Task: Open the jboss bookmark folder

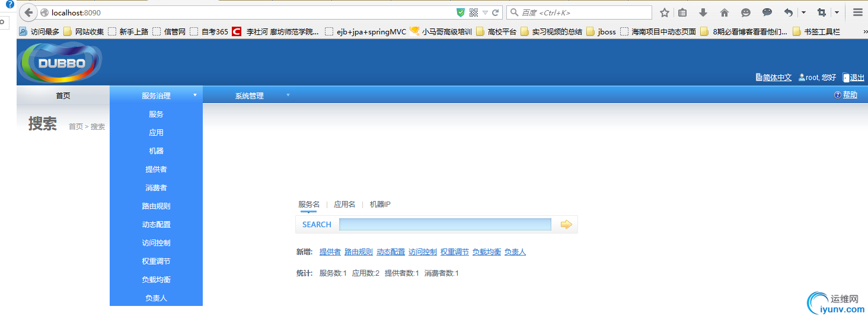Action: click(601, 31)
